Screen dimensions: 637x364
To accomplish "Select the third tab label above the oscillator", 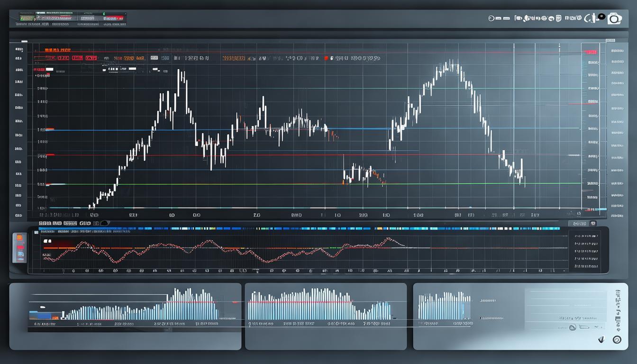I will coord(70,222).
